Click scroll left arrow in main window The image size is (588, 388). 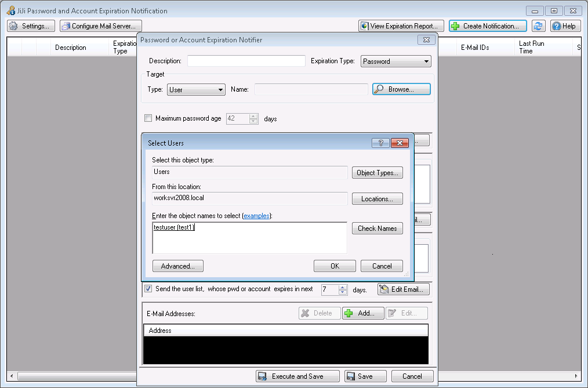click(12, 376)
